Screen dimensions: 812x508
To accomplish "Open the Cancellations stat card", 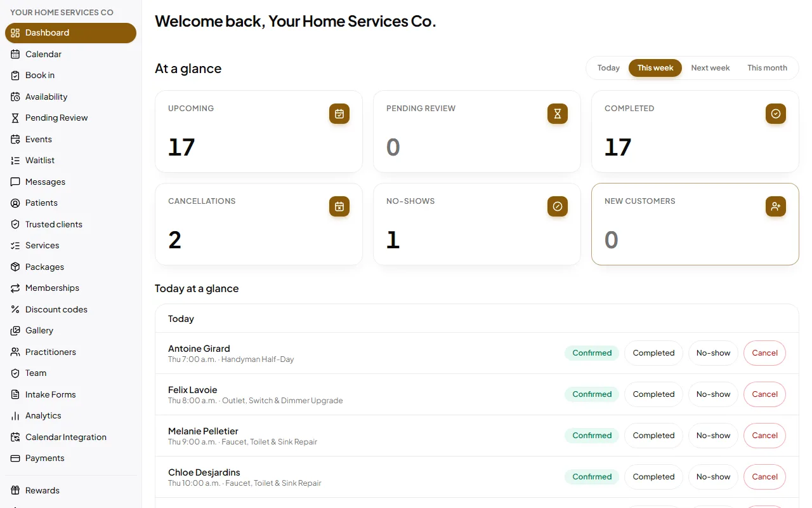I will [259, 224].
